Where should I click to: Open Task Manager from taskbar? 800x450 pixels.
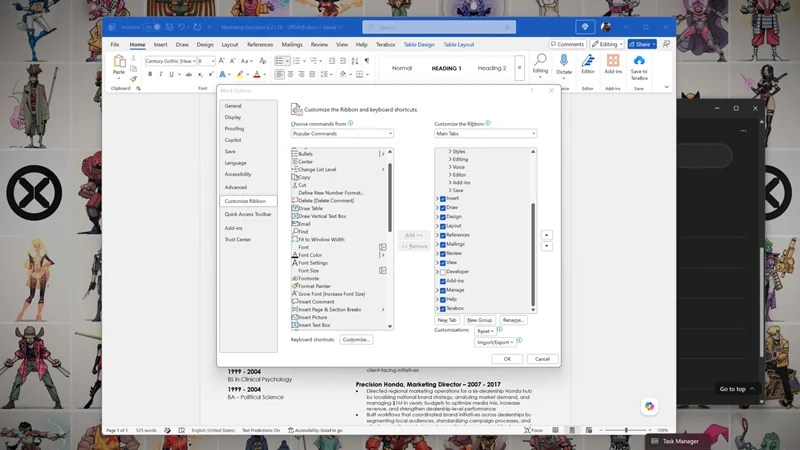pos(676,441)
